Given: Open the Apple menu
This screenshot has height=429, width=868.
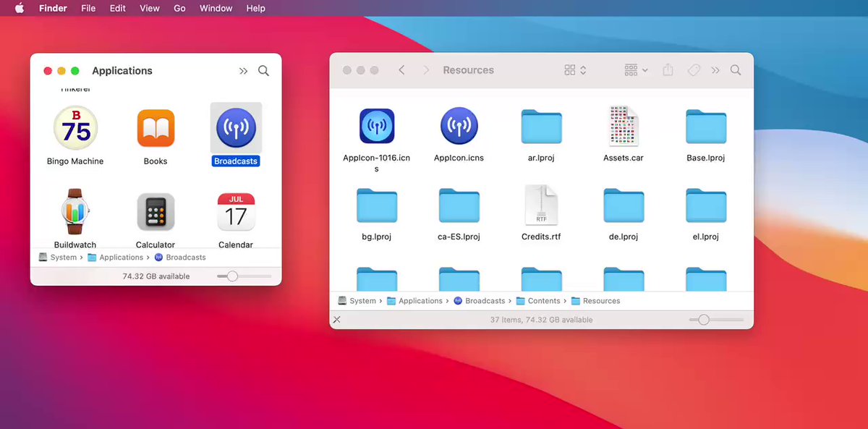Looking at the screenshot, I should [x=19, y=8].
